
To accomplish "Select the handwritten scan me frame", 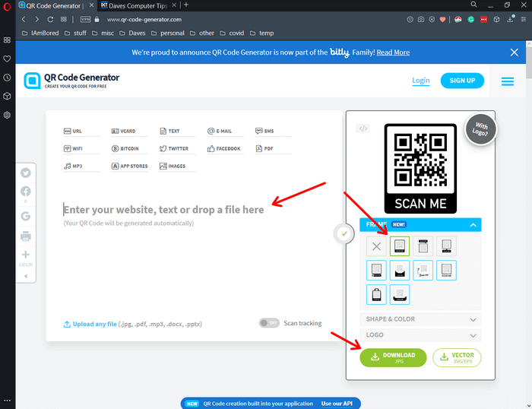I will (423, 271).
